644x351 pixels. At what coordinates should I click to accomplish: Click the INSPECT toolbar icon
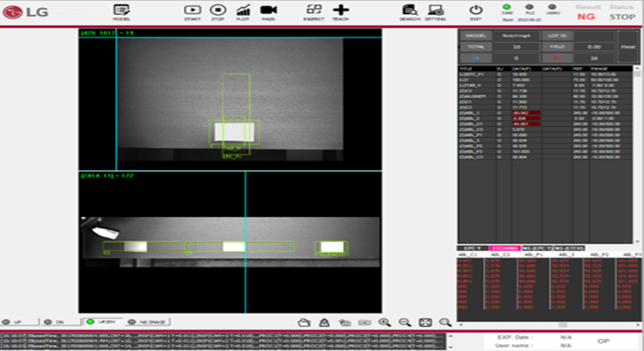[314, 11]
